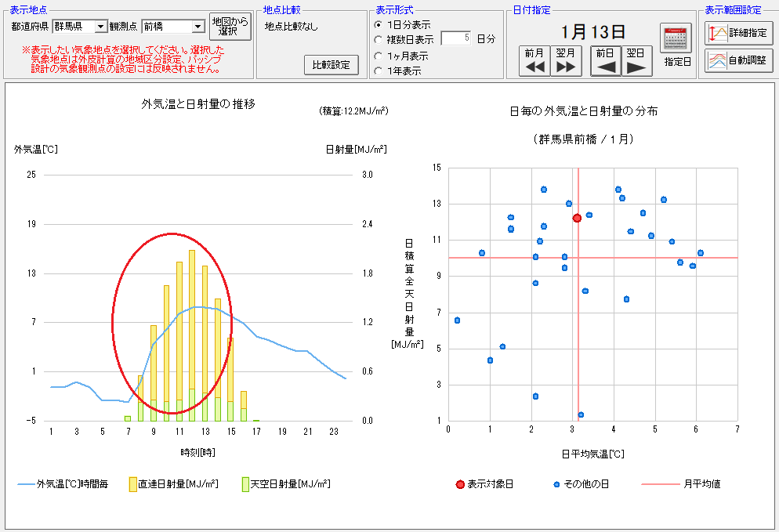This screenshot has width=779, height=532.
Task: Click the green 天空日射量 legend swatch
Action: click(x=245, y=484)
